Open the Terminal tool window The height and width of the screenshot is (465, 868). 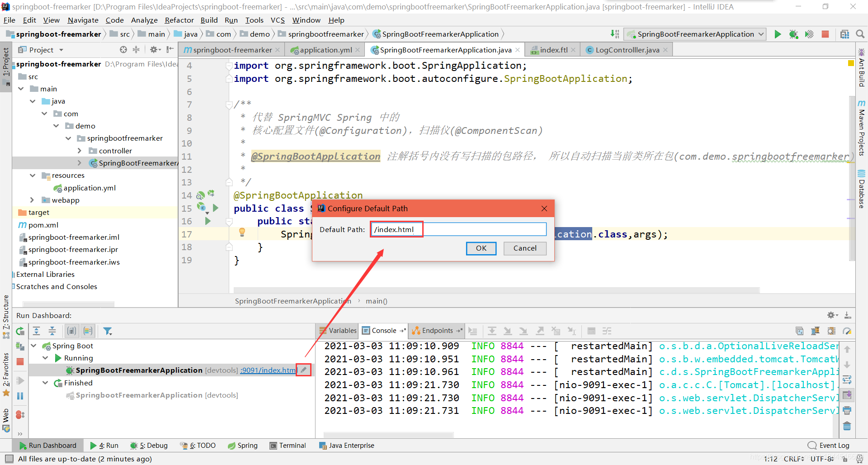click(x=288, y=446)
